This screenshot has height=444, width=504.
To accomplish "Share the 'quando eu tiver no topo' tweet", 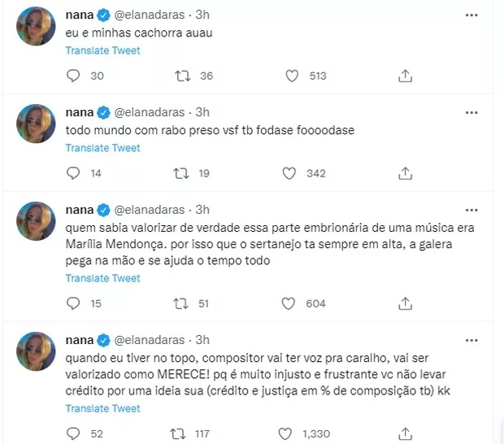I will [405, 433].
